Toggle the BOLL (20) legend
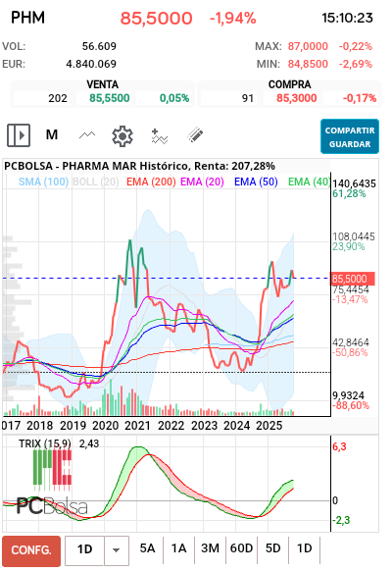The width and height of the screenshot is (392, 572). point(95,182)
